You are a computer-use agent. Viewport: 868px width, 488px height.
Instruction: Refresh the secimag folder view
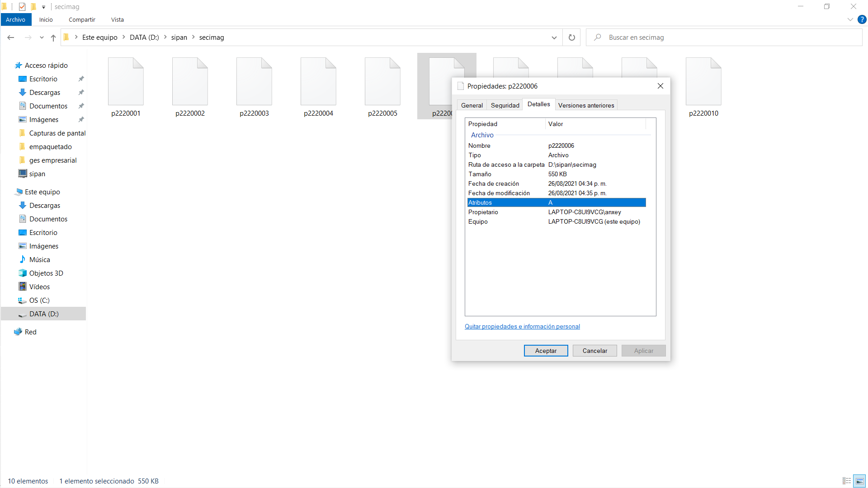pos(571,38)
